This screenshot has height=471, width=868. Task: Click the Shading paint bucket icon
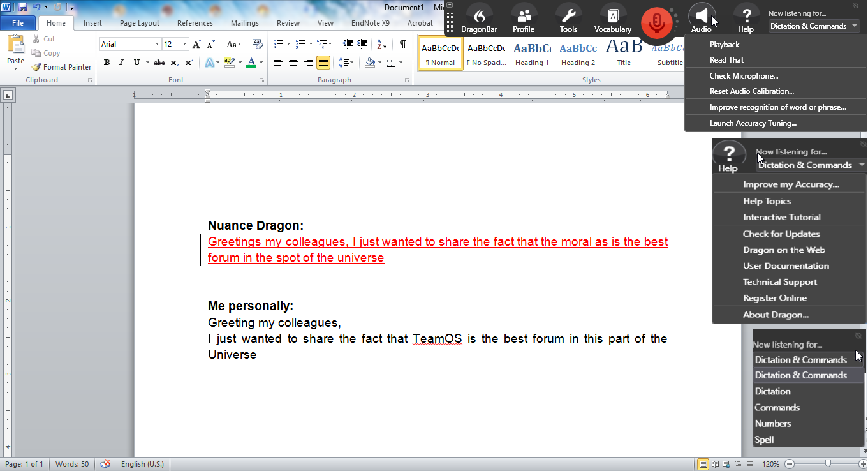pyautogui.click(x=370, y=63)
